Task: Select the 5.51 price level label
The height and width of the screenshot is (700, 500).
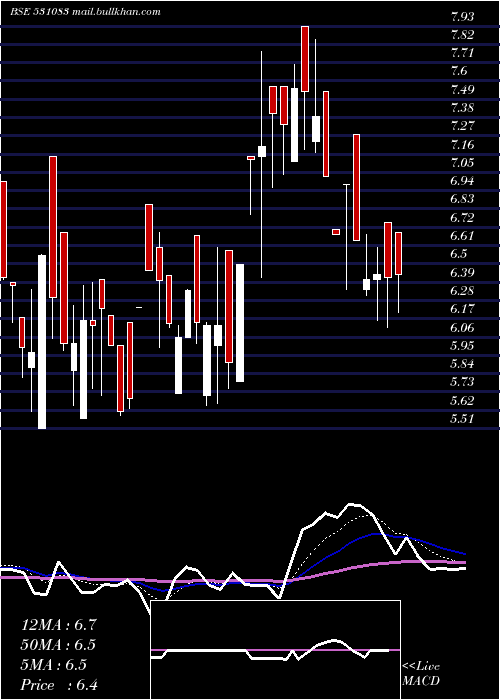Action: (462, 419)
